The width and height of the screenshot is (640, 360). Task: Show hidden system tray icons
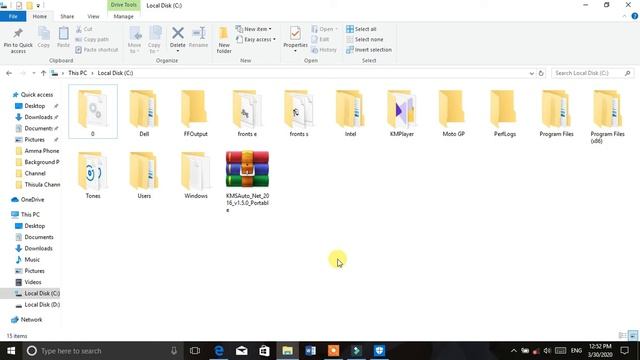tap(513, 351)
